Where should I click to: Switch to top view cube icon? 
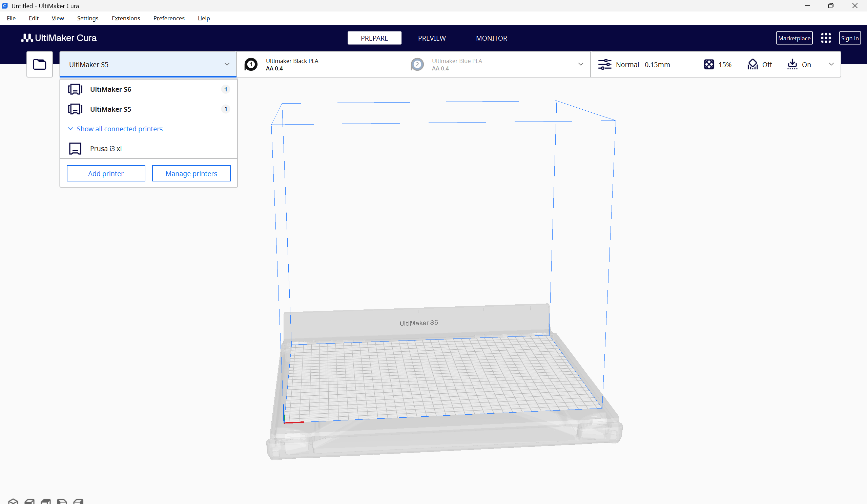click(46, 501)
